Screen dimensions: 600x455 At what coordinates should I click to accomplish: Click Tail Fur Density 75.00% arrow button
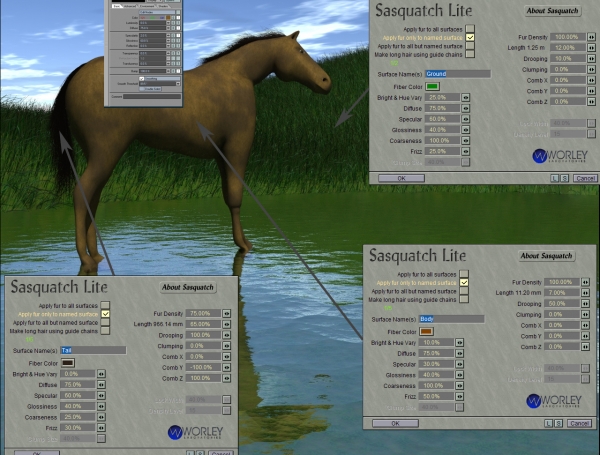(227, 313)
